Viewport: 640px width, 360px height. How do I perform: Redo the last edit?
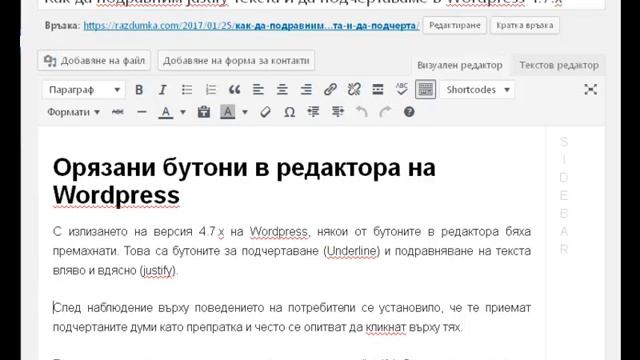point(385,112)
